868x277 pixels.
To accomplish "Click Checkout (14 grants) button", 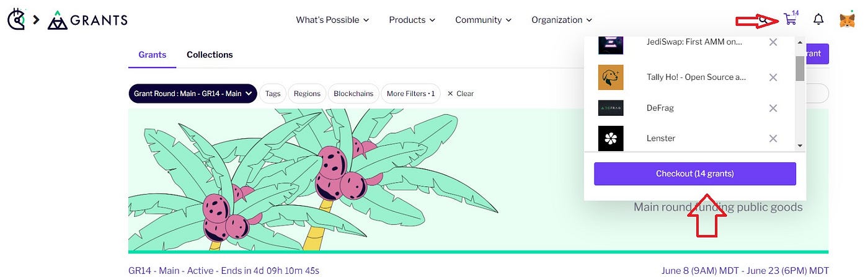I will pyautogui.click(x=695, y=174).
